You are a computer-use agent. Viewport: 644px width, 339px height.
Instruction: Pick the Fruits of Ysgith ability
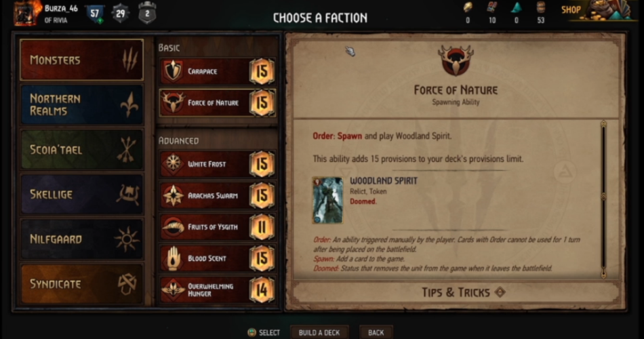[x=218, y=227]
